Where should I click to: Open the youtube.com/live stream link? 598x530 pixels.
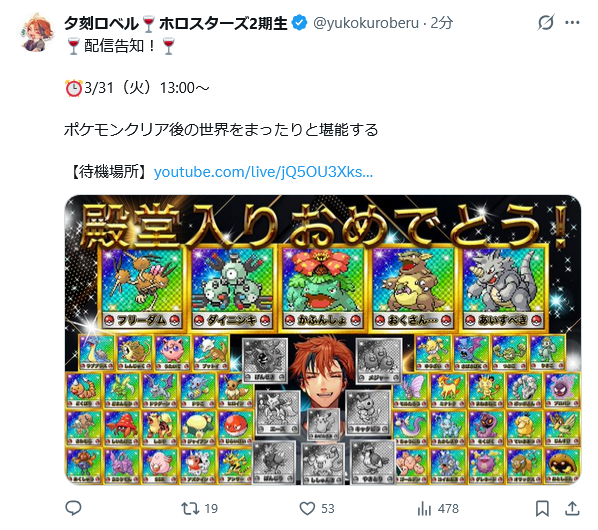[263, 172]
